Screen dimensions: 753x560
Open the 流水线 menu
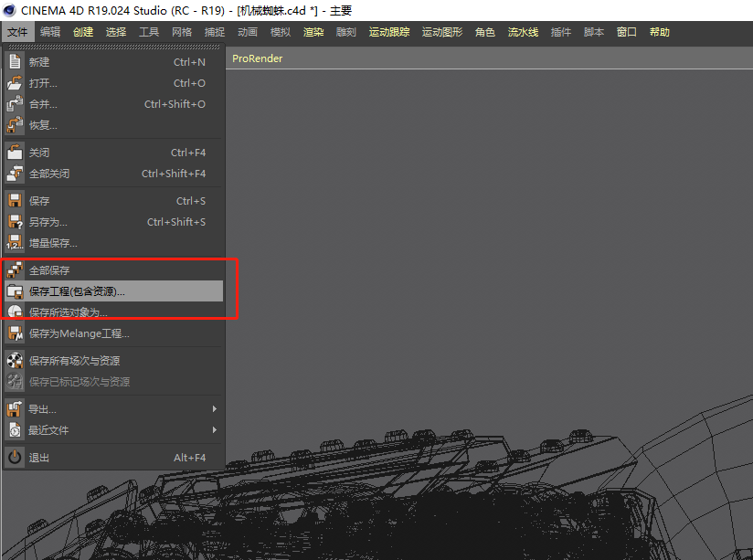tap(523, 32)
